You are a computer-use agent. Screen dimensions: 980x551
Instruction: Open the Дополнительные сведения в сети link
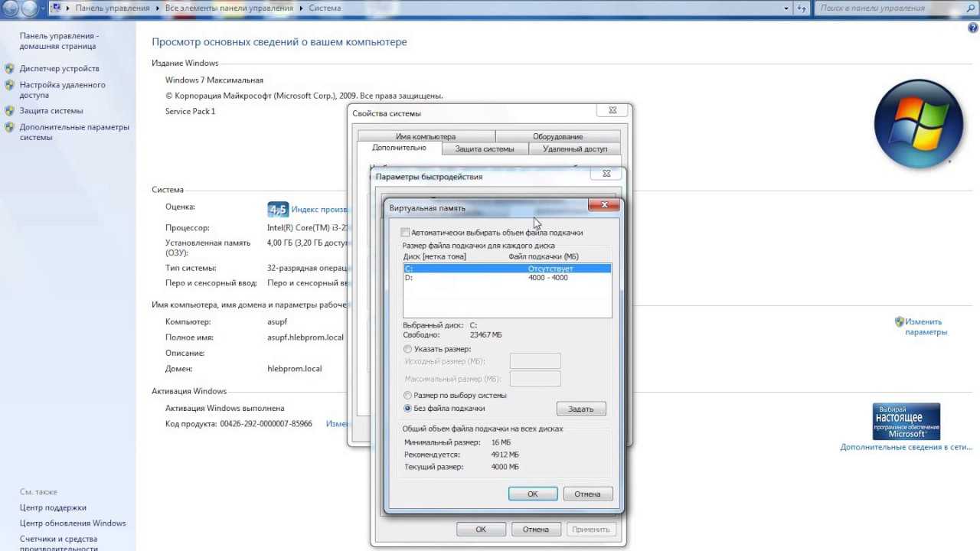(x=906, y=447)
